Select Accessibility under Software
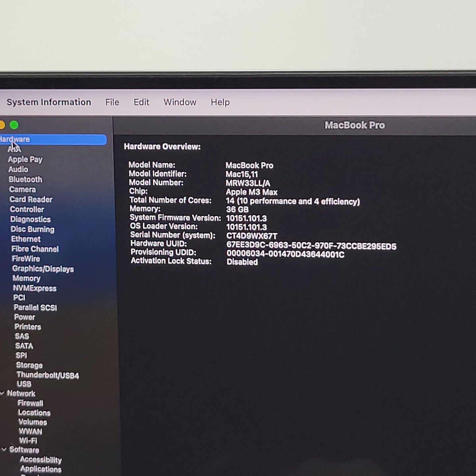The width and height of the screenshot is (476, 476). 41,459
